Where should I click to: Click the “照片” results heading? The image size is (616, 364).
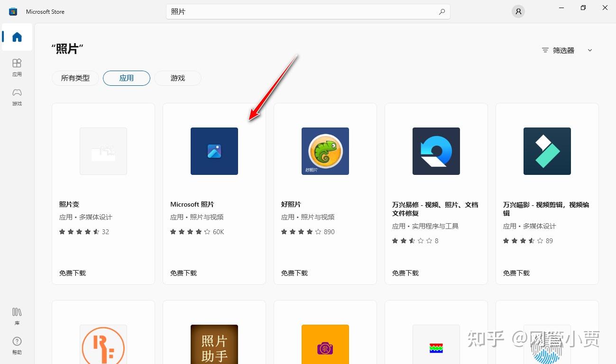click(67, 48)
